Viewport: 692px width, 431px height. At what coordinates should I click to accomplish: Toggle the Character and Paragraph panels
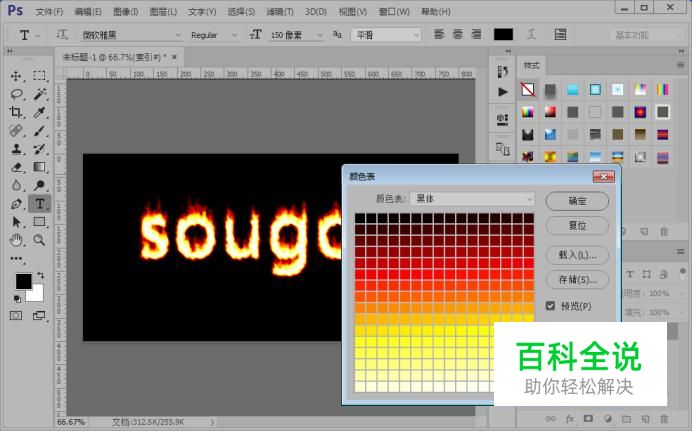(560, 34)
